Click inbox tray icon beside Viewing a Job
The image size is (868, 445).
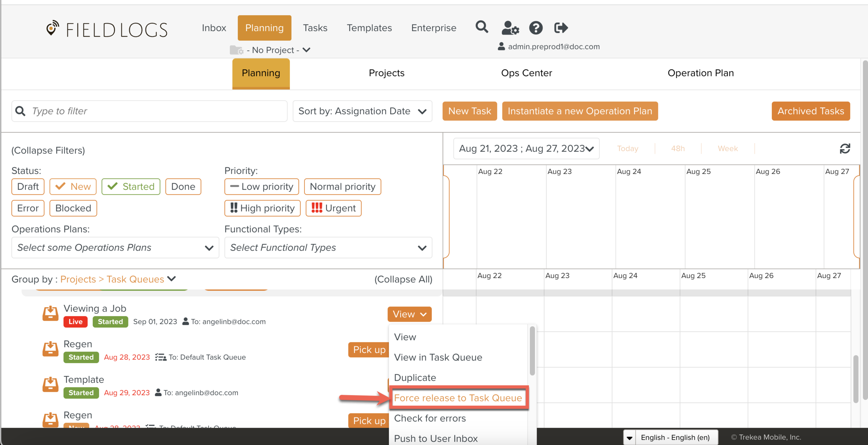tap(50, 313)
